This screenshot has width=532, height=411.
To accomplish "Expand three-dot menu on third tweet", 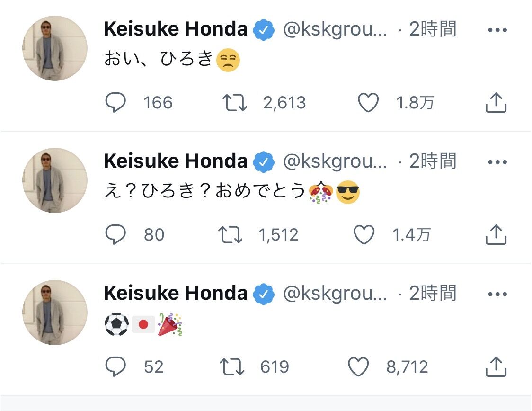I will pos(497,294).
